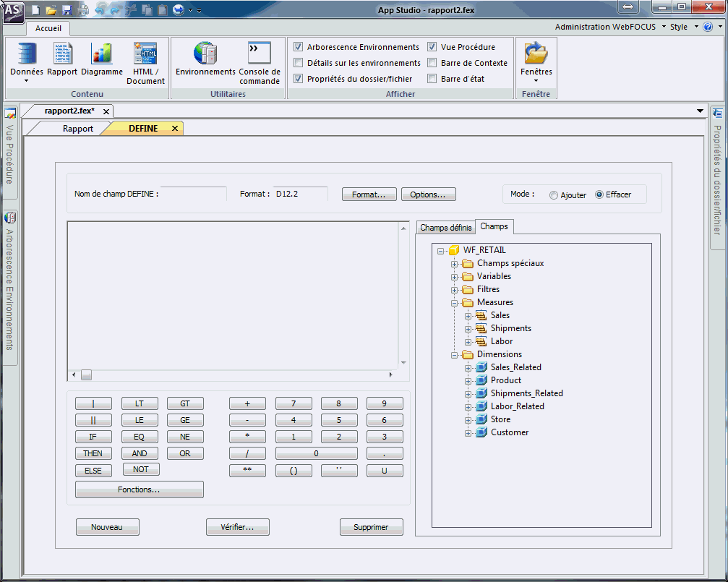Screen dimensions: 728x582
Task: Expand the Champs spéciaux folder
Action: pos(454,264)
